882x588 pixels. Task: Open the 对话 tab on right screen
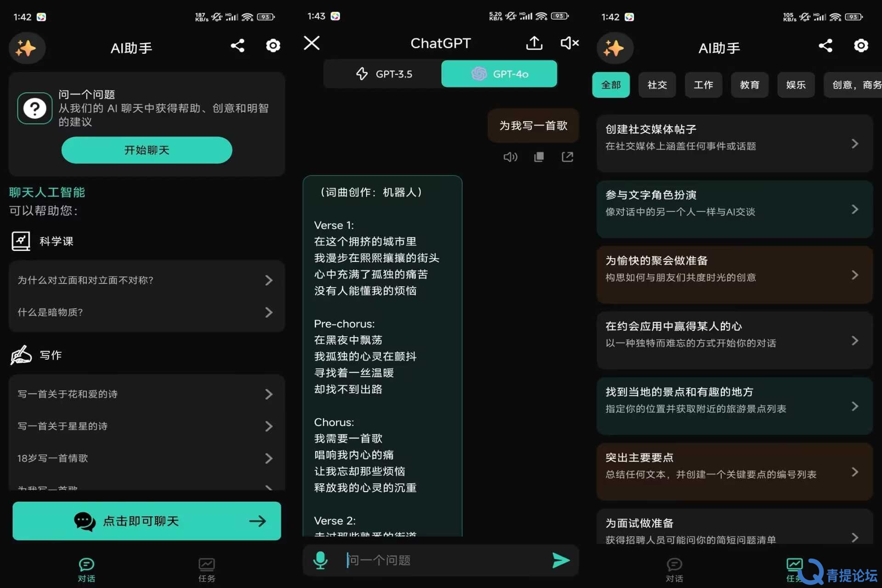pyautogui.click(x=674, y=570)
